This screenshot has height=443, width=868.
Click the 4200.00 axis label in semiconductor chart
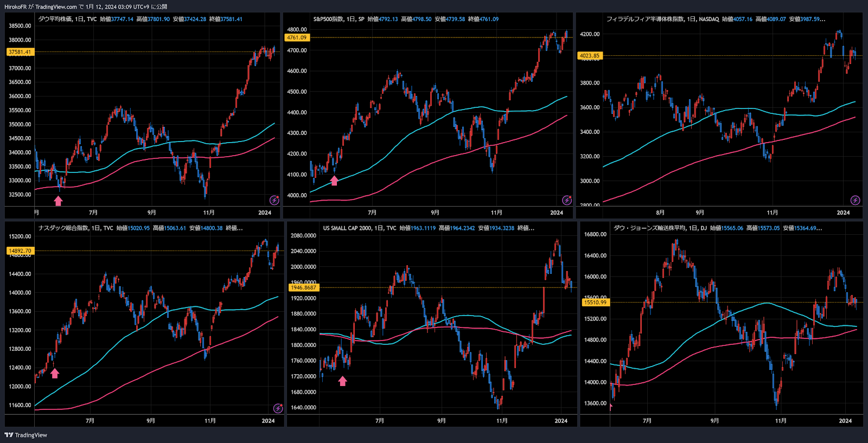click(590, 34)
